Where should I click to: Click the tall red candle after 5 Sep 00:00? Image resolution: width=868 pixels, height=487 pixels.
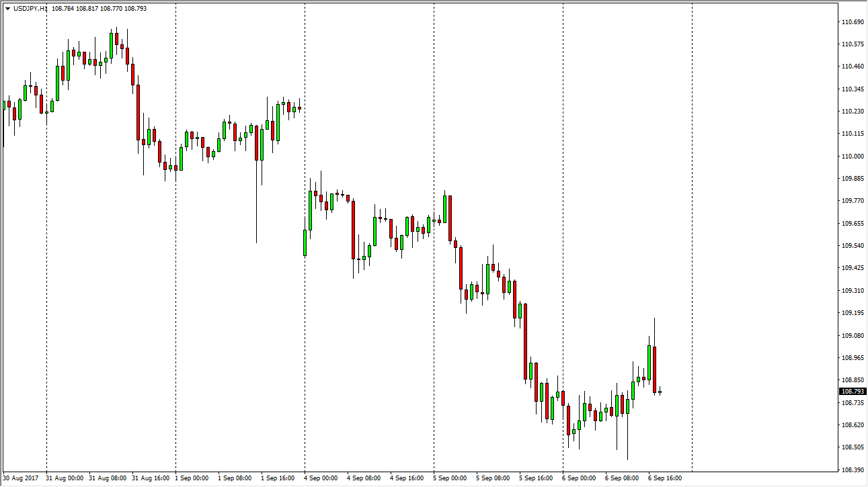coord(450,218)
